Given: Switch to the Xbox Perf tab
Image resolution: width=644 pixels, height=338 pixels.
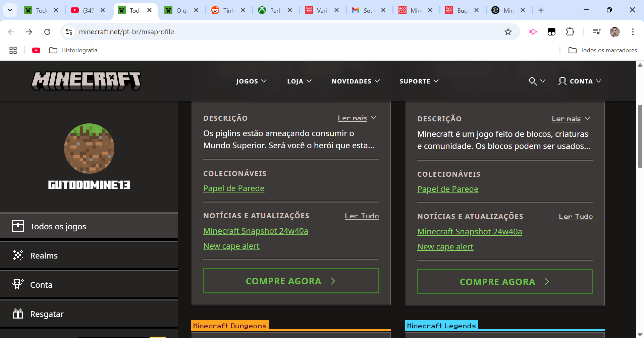Looking at the screenshot, I should pyautogui.click(x=270, y=10).
